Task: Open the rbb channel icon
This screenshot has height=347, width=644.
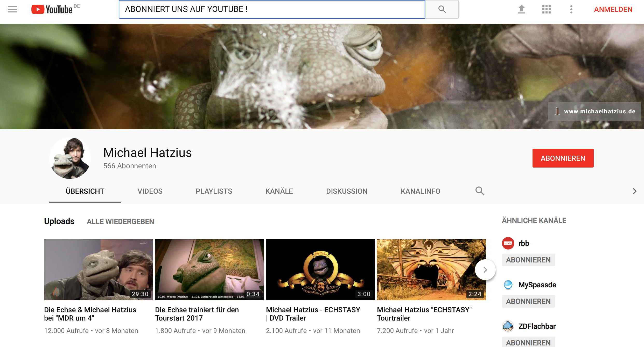Action: click(x=508, y=243)
